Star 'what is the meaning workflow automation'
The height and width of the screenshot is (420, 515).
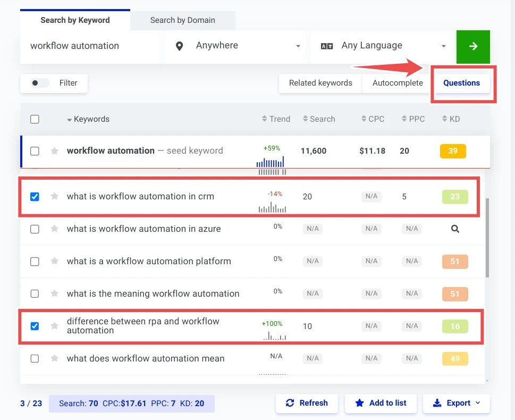tap(55, 293)
